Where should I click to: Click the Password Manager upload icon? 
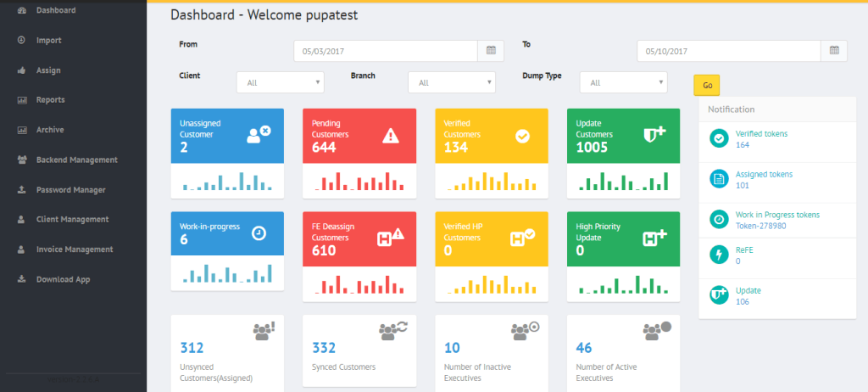coord(21,189)
